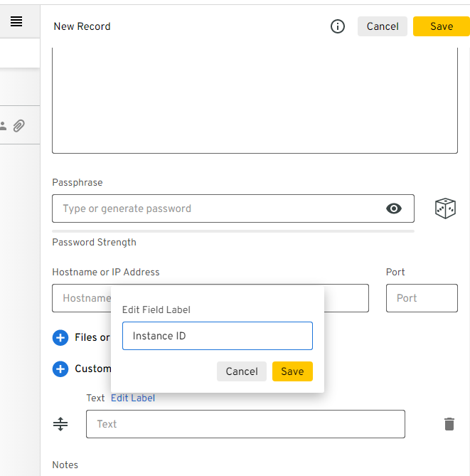The height and width of the screenshot is (476, 470).
Task: Click the plus icon next to Files
Action: pos(60,337)
